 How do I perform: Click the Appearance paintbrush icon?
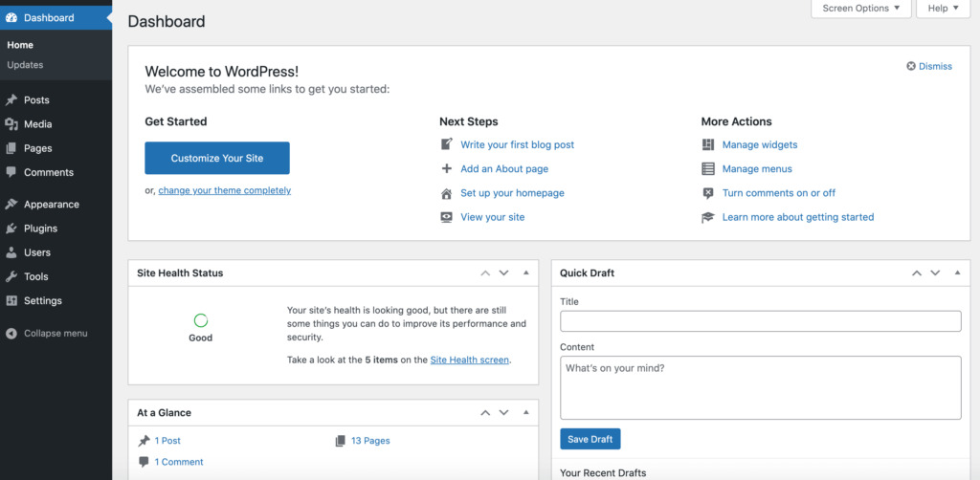(x=11, y=204)
